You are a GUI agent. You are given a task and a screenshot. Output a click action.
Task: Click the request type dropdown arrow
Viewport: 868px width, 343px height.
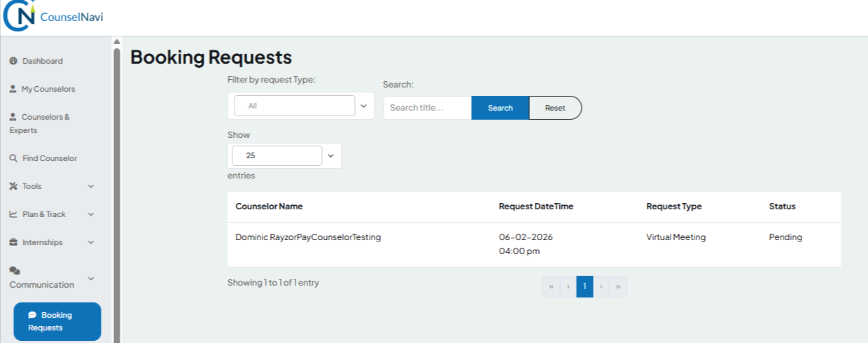pos(363,106)
